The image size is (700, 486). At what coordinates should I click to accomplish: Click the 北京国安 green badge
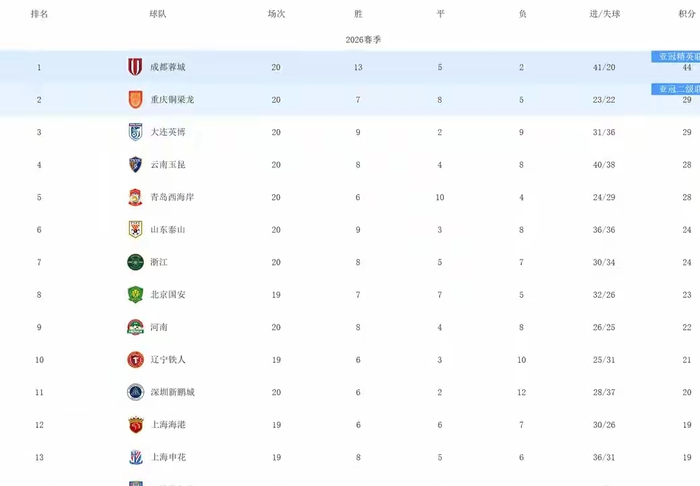(x=135, y=295)
